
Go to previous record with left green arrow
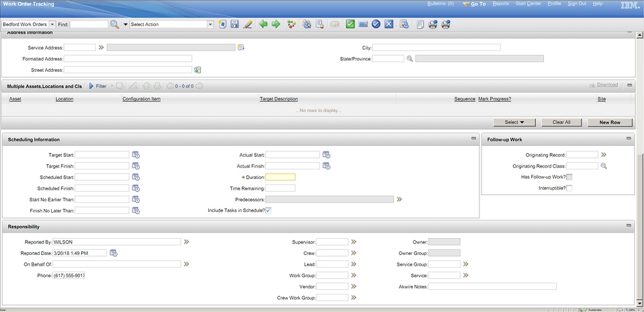[x=263, y=24]
